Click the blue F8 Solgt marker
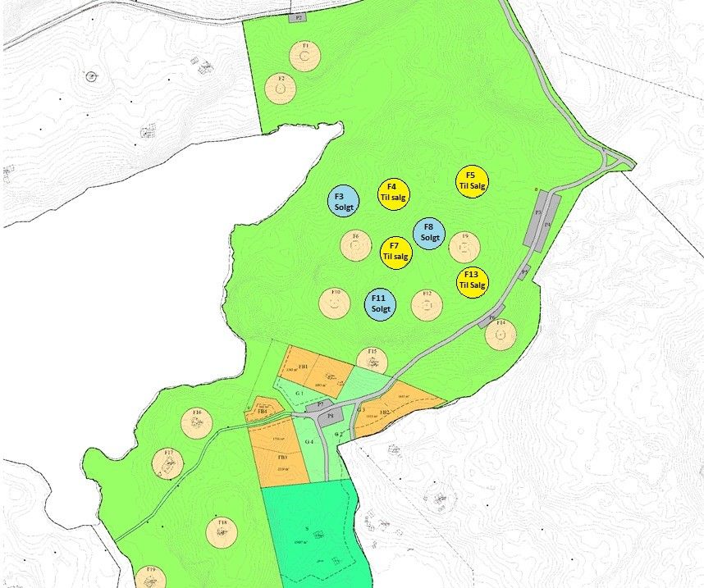Viewport: 704px width, 588px height. click(x=429, y=232)
